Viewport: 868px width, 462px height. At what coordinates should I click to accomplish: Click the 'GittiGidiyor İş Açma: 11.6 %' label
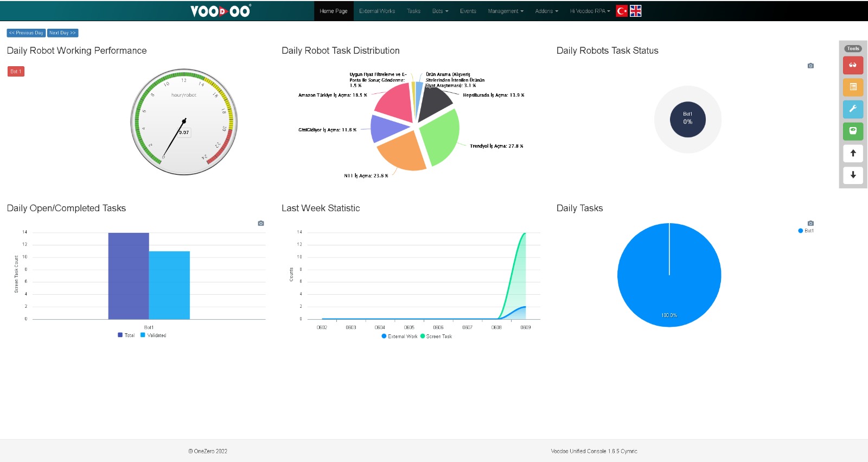(x=328, y=130)
